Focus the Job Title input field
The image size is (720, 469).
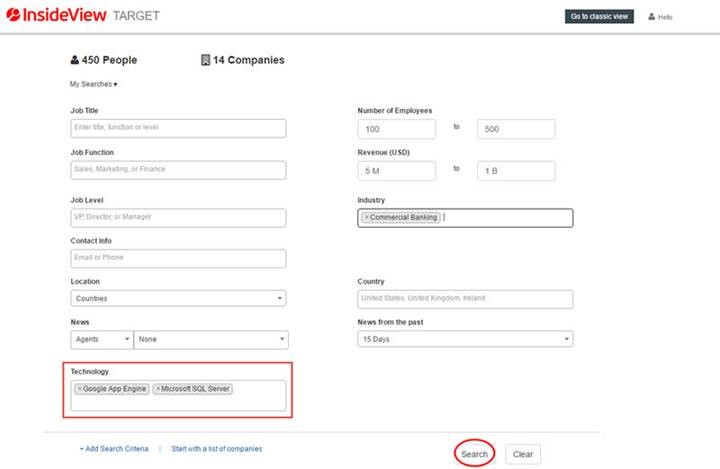178,128
